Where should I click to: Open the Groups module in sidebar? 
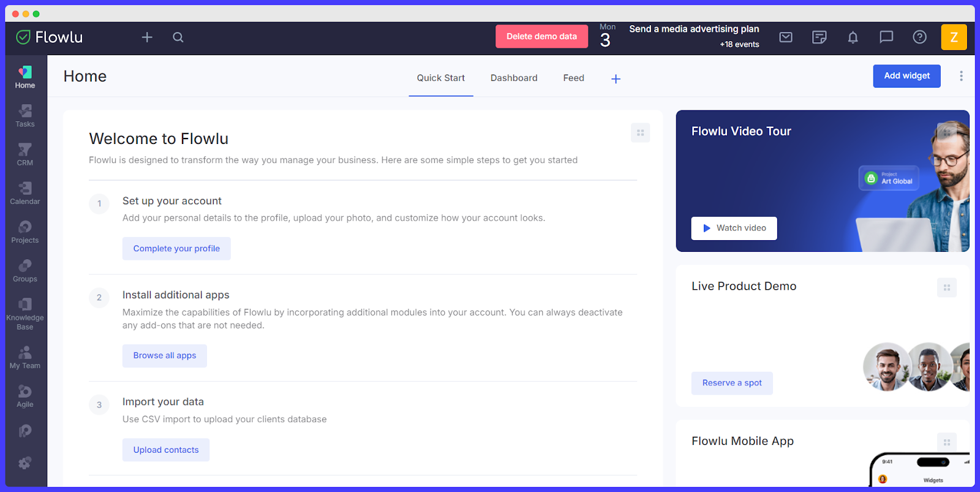click(25, 271)
